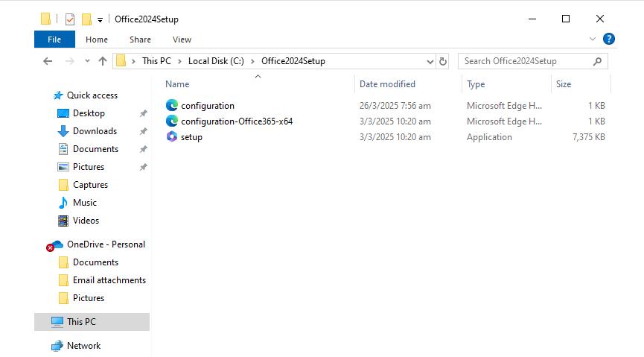
Task: Open the File menu tab
Action: (x=54, y=40)
